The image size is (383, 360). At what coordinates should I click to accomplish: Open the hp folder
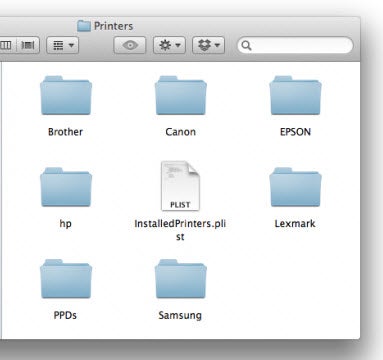click(x=66, y=187)
